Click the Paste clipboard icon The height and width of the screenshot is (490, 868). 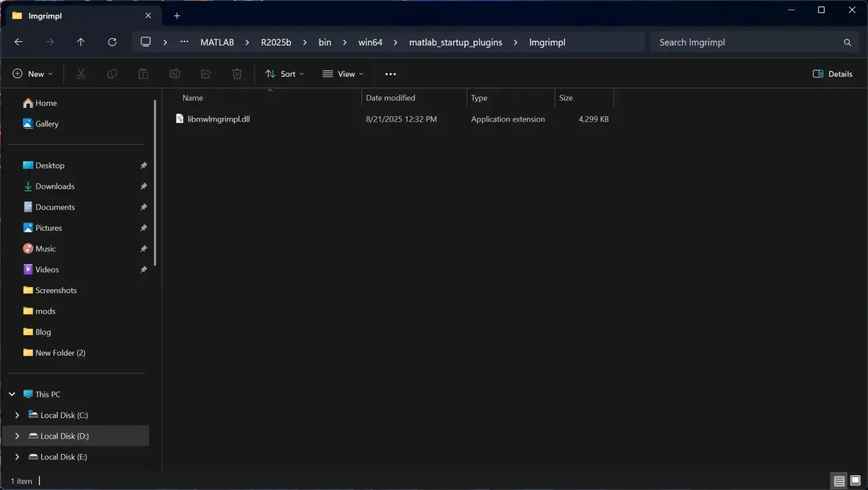pyautogui.click(x=143, y=74)
